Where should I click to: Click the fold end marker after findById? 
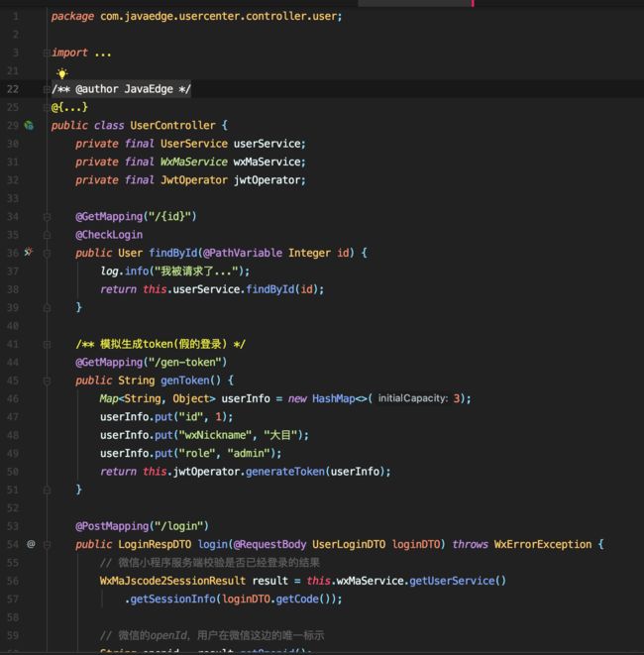tap(47, 307)
